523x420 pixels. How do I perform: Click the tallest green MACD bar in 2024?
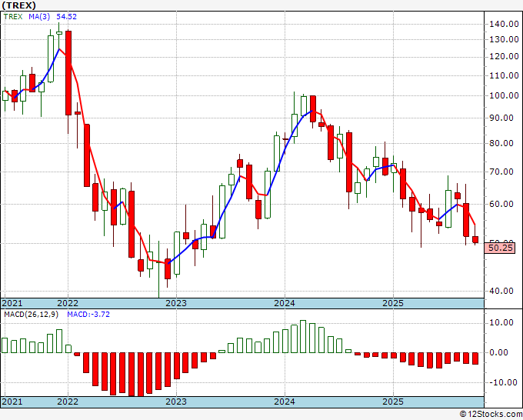pos(303,337)
